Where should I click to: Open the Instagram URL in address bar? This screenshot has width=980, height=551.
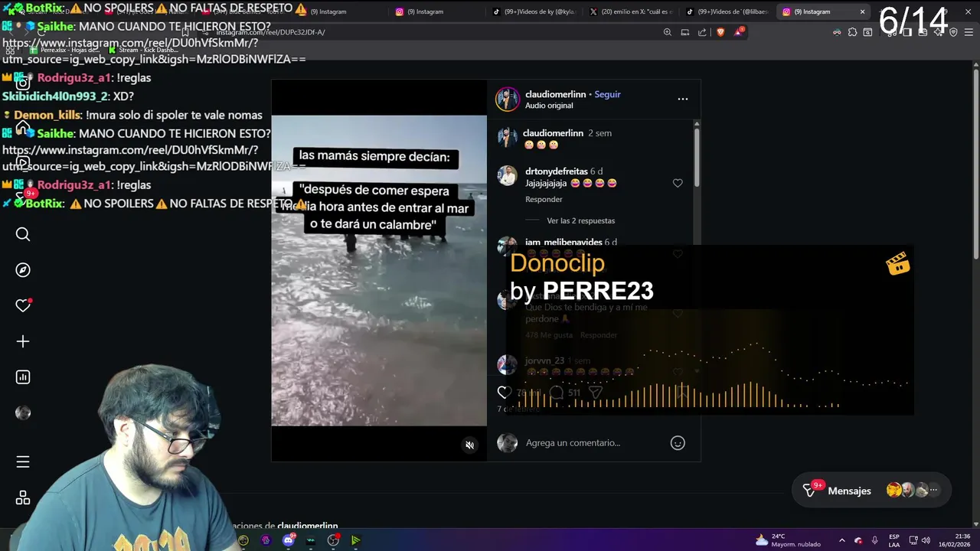click(x=270, y=32)
